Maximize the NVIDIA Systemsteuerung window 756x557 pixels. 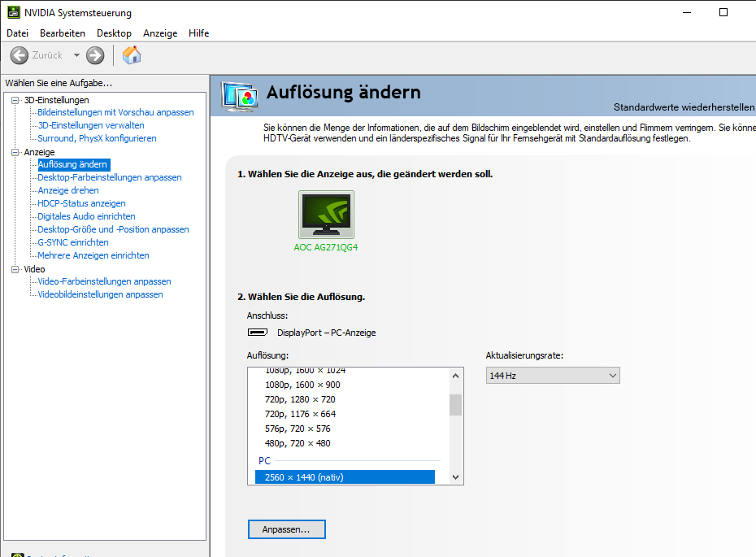click(723, 12)
